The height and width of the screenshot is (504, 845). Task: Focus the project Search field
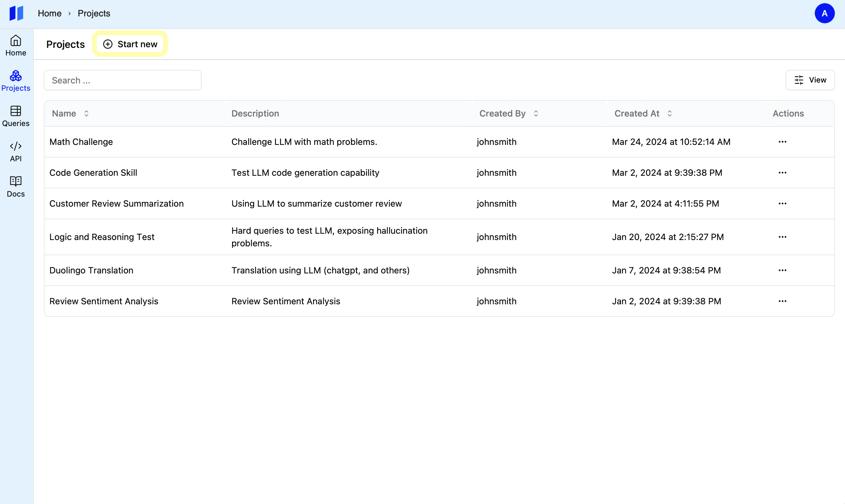click(123, 80)
